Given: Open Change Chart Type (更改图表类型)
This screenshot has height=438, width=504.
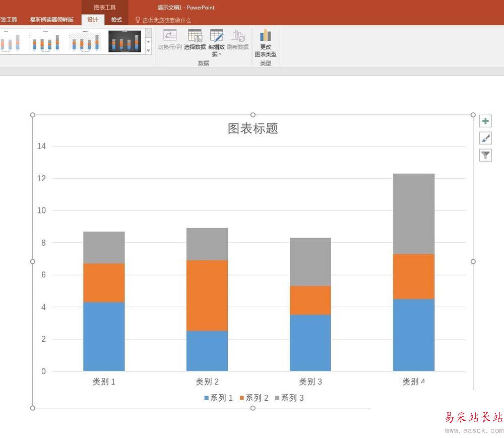Looking at the screenshot, I should click(266, 43).
